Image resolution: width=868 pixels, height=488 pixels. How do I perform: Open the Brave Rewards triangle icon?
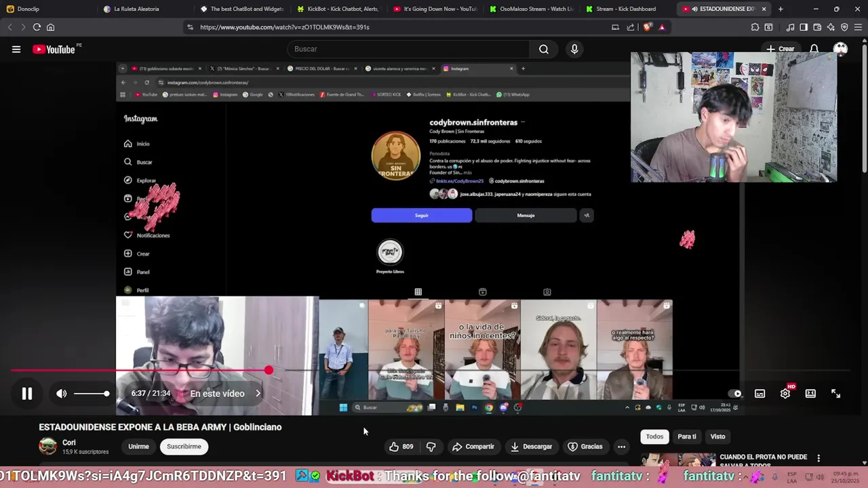[662, 27]
